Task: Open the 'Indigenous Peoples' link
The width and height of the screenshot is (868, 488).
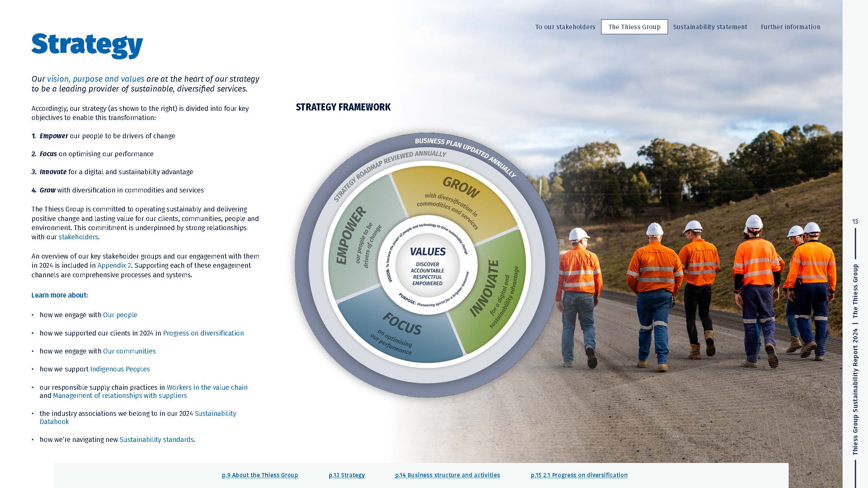Action: click(x=120, y=369)
